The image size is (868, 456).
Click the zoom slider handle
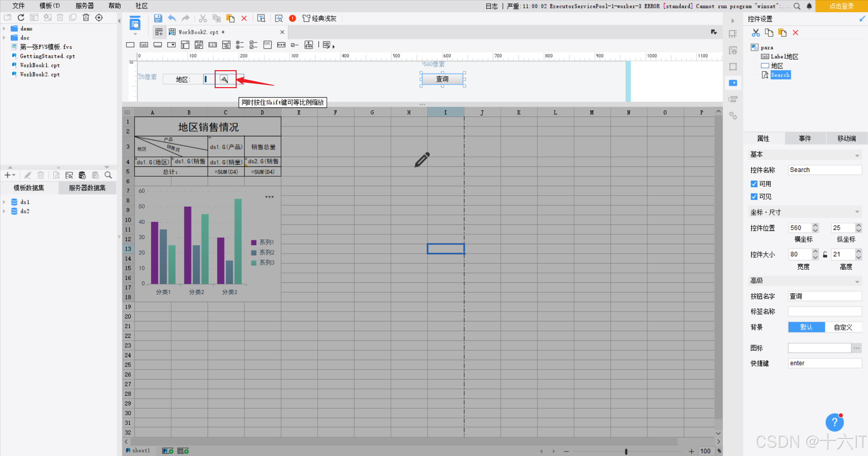[626, 451]
